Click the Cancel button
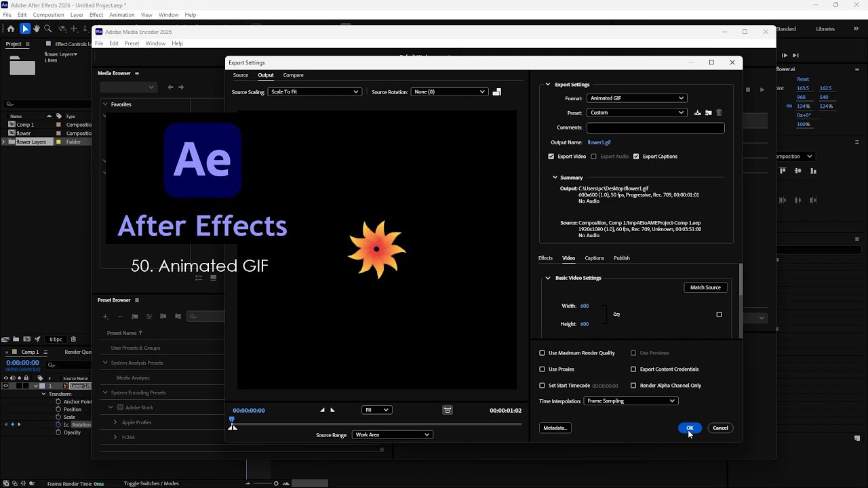This screenshot has width=868, height=488. 720,428
